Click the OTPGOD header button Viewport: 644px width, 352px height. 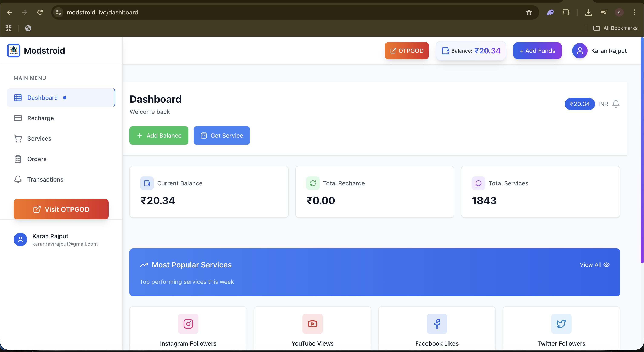(407, 51)
